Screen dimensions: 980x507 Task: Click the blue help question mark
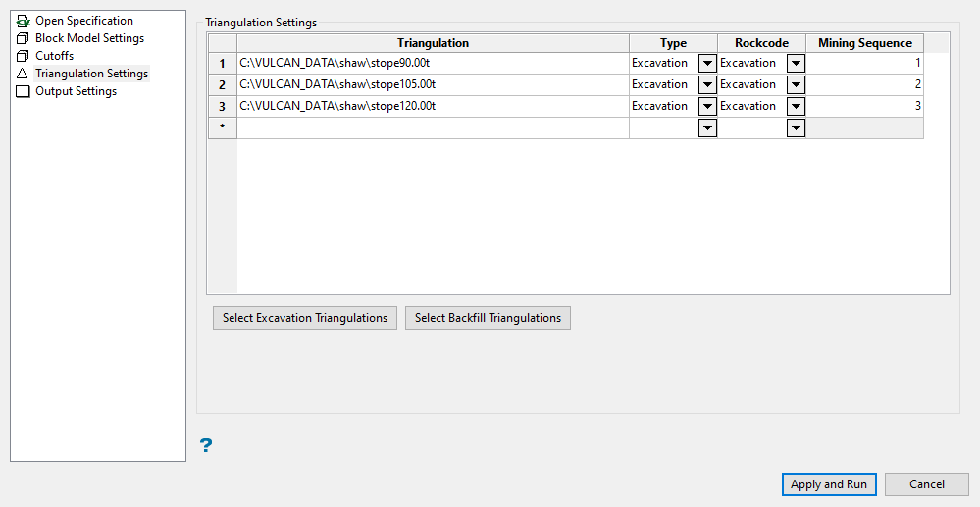(x=206, y=446)
